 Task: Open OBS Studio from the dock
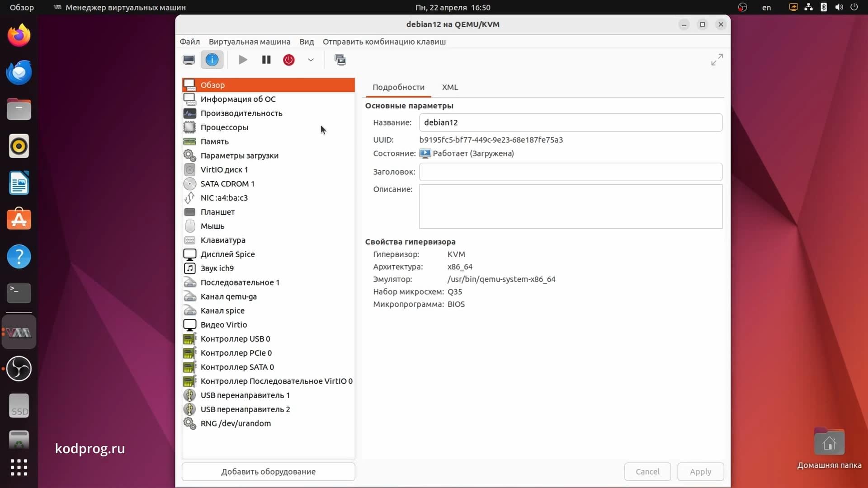19,368
